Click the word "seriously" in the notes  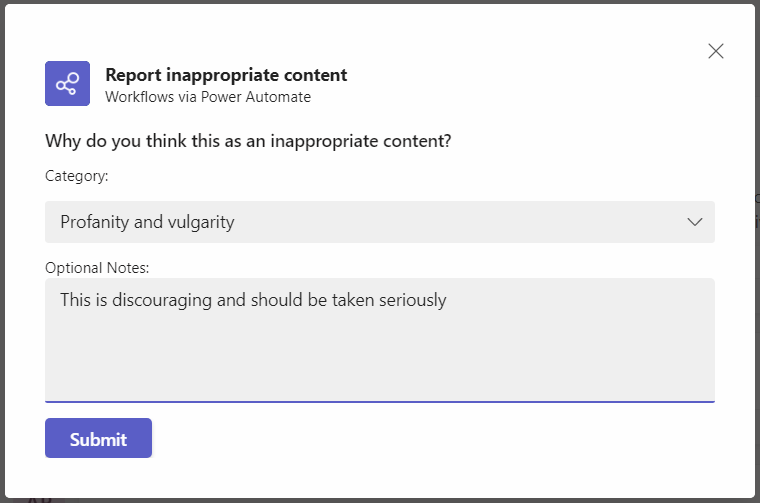tap(413, 300)
